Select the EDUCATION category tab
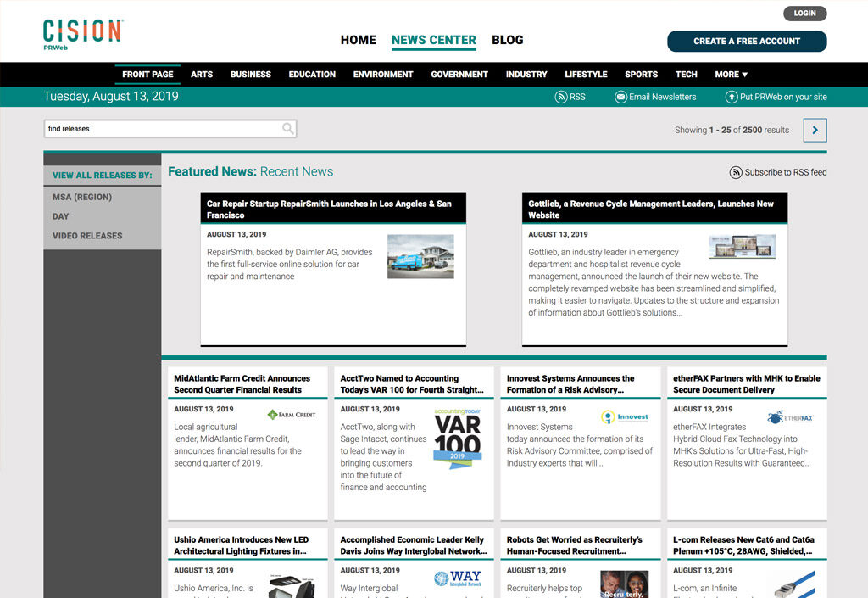Screen dimensions: 868x598 click(312, 74)
